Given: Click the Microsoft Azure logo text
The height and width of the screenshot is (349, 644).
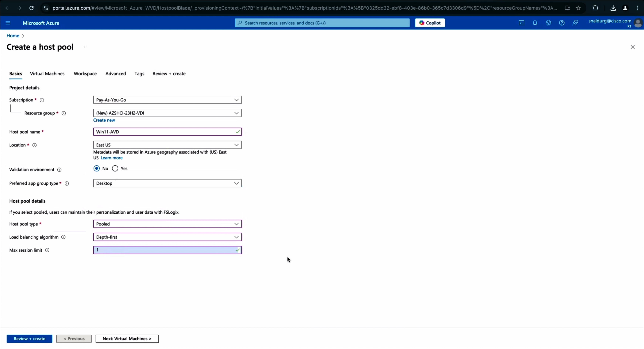Looking at the screenshot, I should coord(41,23).
